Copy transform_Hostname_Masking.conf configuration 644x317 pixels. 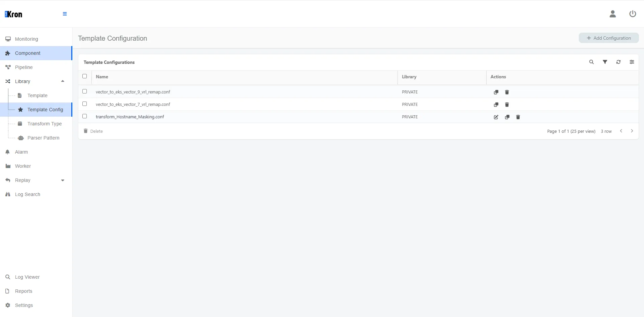coord(507,117)
